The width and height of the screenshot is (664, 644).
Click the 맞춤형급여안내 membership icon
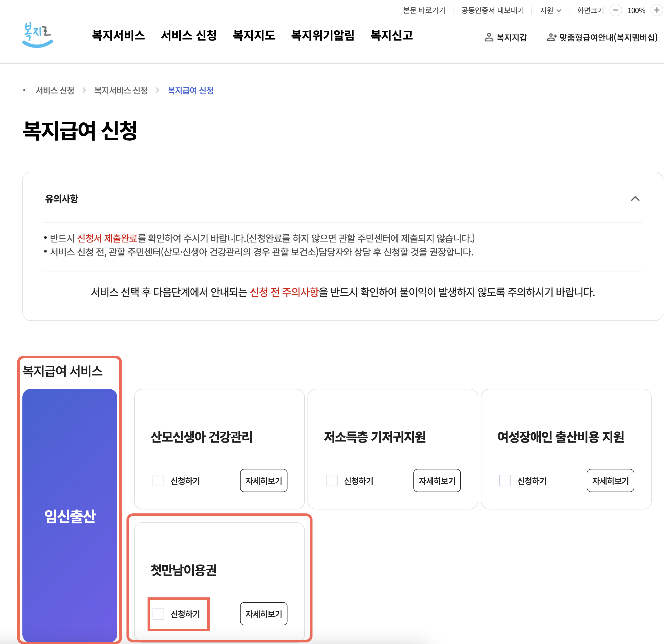[551, 37]
